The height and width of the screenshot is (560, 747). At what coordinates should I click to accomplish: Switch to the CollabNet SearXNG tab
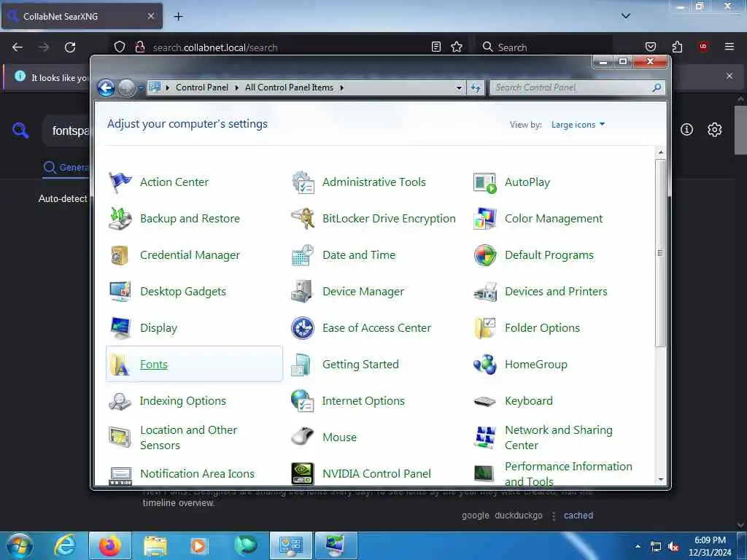[x=82, y=16]
